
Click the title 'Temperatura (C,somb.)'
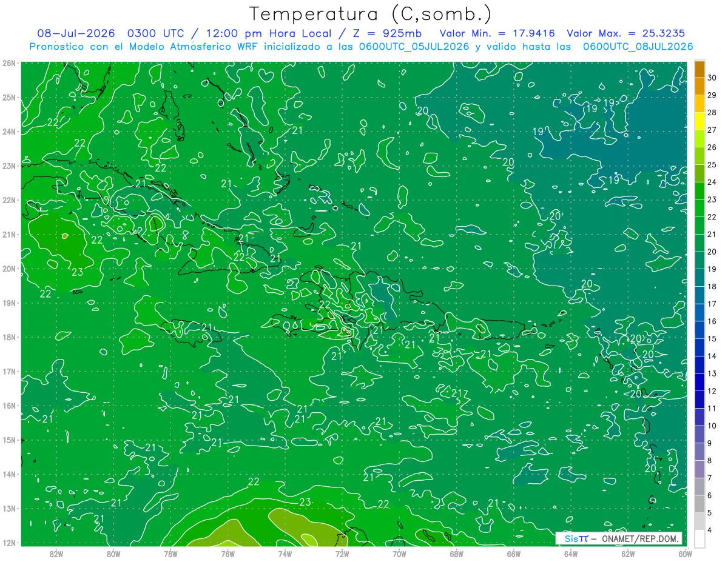(x=371, y=14)
